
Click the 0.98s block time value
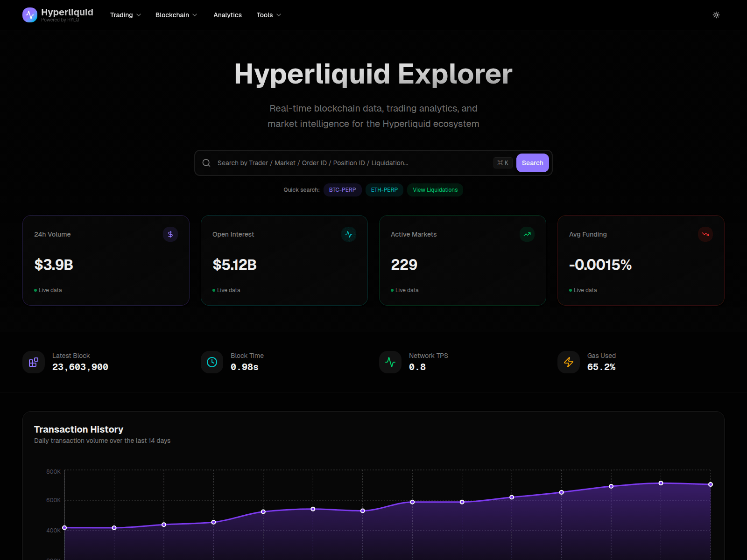pos(245,367)
